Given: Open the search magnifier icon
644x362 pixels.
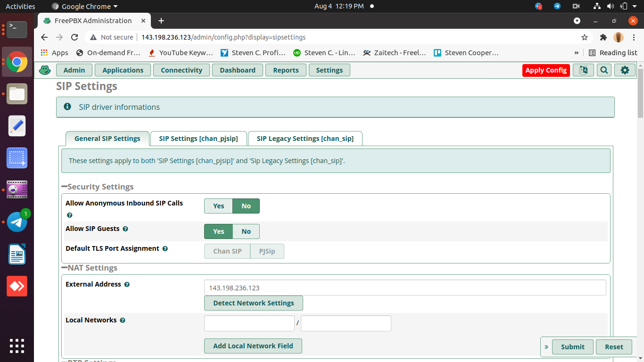Looking at the screenshot, I should (604, 70).
